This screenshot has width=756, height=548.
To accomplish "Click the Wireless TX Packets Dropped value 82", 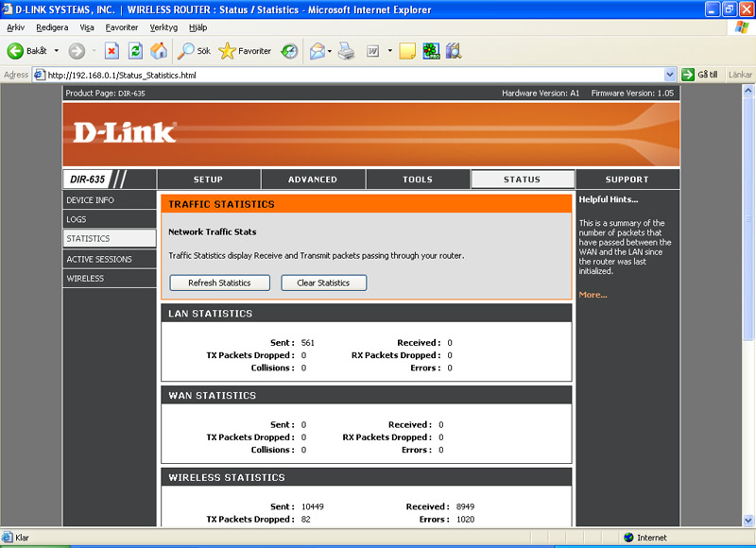I will [x=305, y=520].
